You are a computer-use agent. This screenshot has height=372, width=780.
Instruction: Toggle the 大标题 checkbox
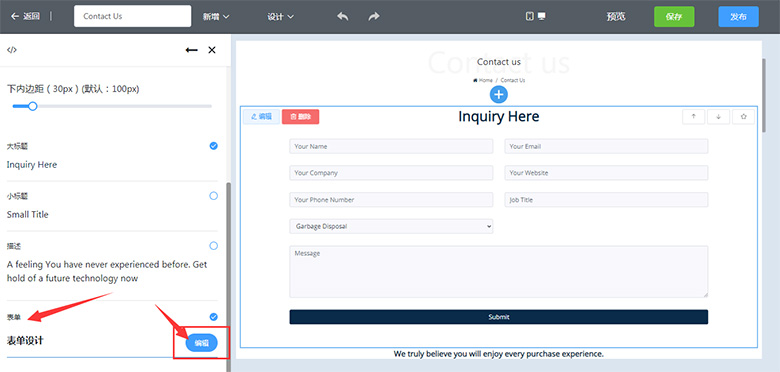click(213, 146)
